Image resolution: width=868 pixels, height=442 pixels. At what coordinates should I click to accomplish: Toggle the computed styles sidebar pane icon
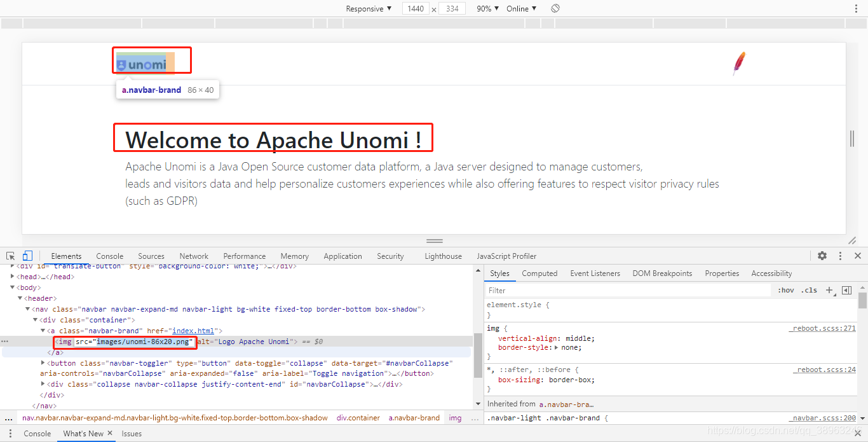click(x=846, y=290)
